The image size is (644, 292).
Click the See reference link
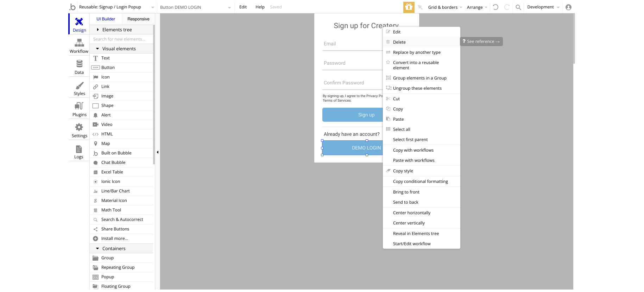coord(481,42)
